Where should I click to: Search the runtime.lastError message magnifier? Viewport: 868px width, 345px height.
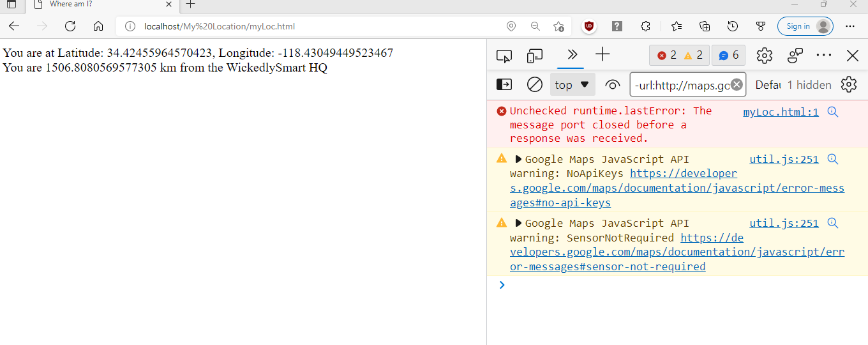pyautogui.click(x=832, y=112)
